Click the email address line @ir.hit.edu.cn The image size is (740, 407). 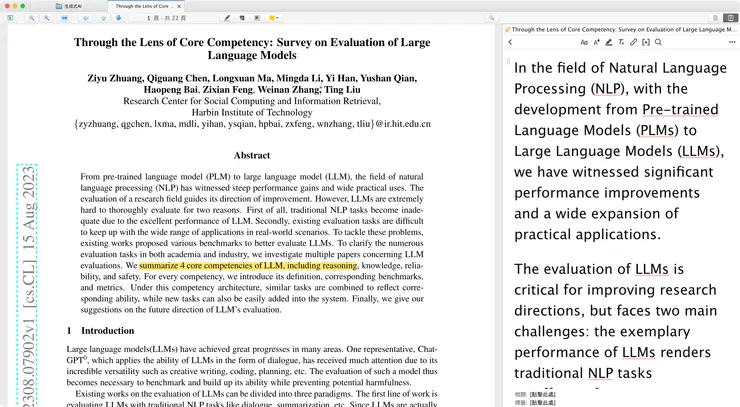coord(252,124)
